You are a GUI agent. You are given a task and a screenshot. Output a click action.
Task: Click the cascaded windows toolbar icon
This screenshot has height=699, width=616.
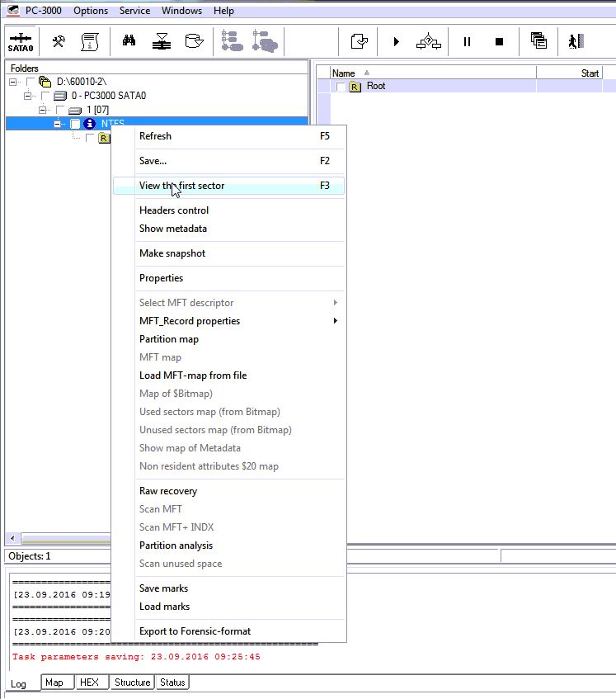click(x=538, y=40)
